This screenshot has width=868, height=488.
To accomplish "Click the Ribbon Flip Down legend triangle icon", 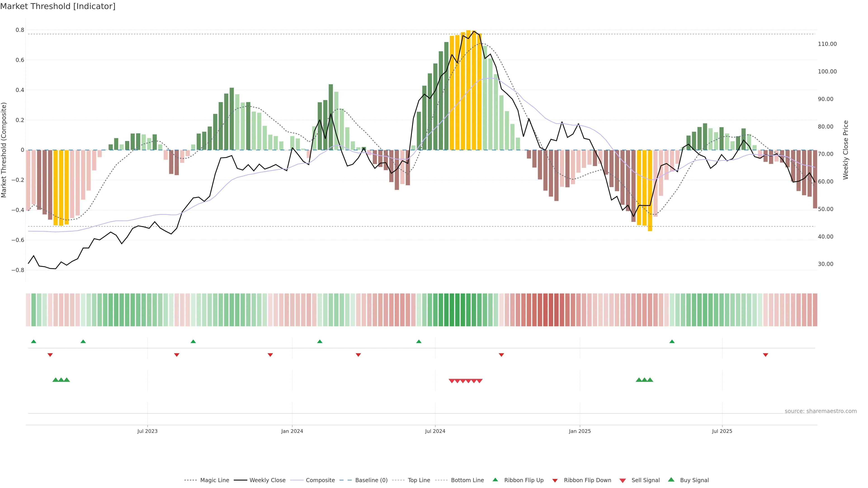I will click(x=555, y=481).
